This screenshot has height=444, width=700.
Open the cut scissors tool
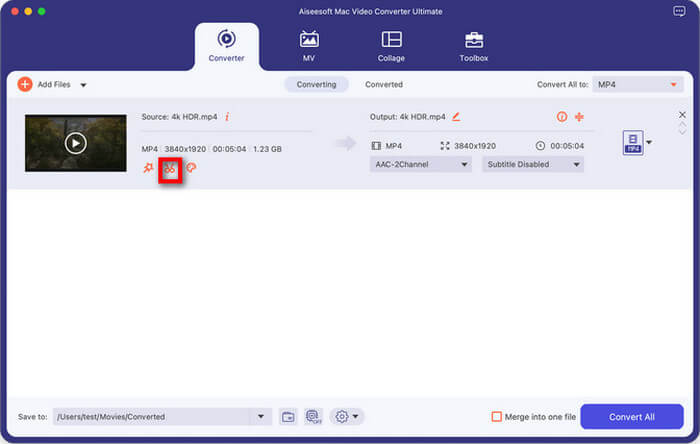click(170, 169)
